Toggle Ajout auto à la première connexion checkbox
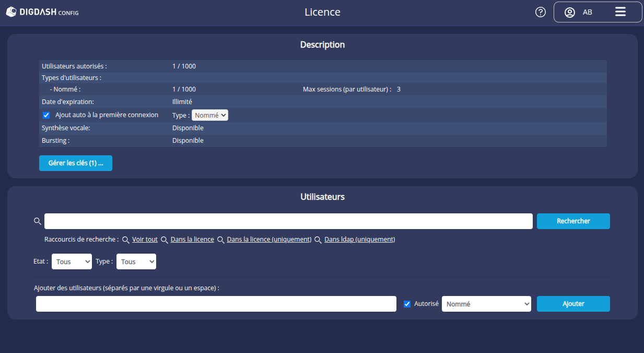 tap(46, 115)
